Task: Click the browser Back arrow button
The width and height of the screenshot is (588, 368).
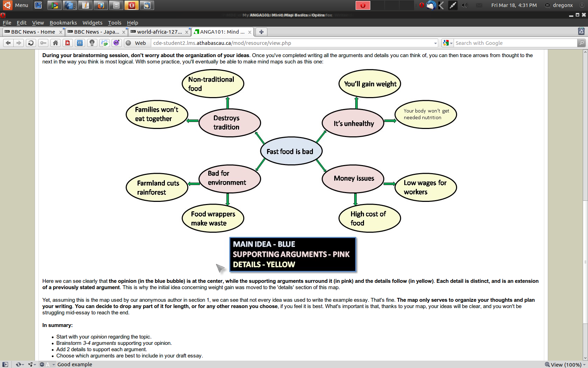Action: click(8, 43)
